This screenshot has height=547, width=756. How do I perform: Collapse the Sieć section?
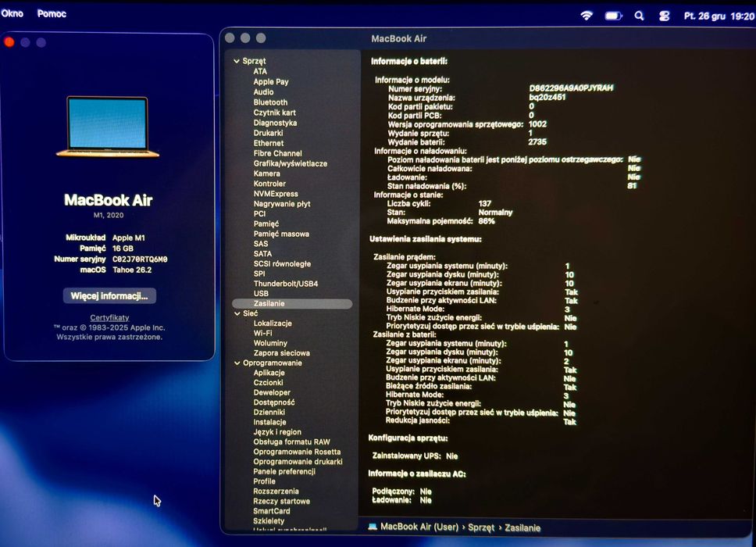click(x=237, y=313)
